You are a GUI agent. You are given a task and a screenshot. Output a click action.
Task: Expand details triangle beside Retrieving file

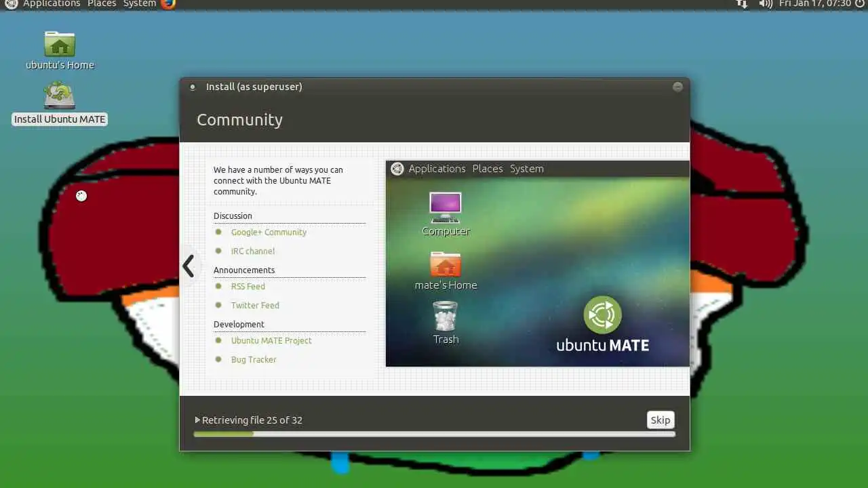pyautogui.click(x=197, y=420)
